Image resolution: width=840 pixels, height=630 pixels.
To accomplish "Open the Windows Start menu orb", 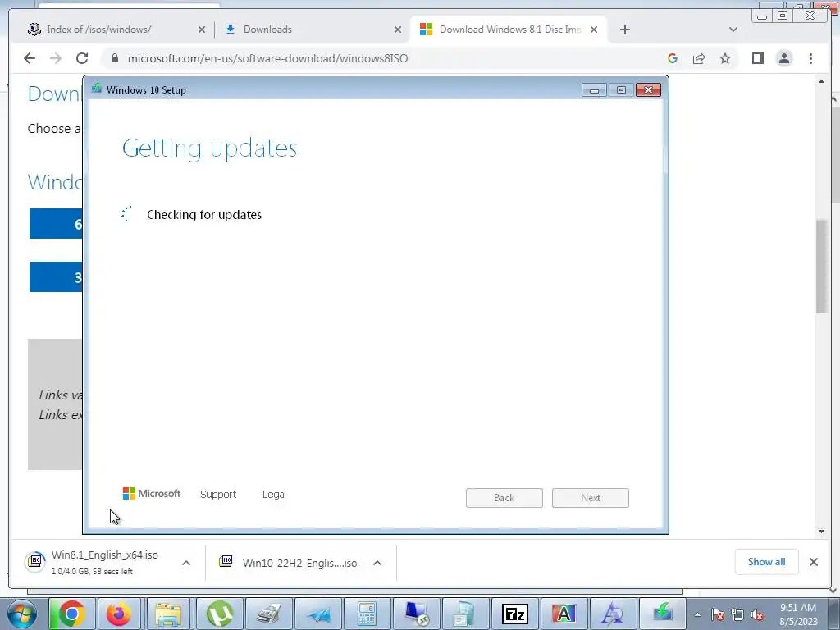I will coord(22,614).
